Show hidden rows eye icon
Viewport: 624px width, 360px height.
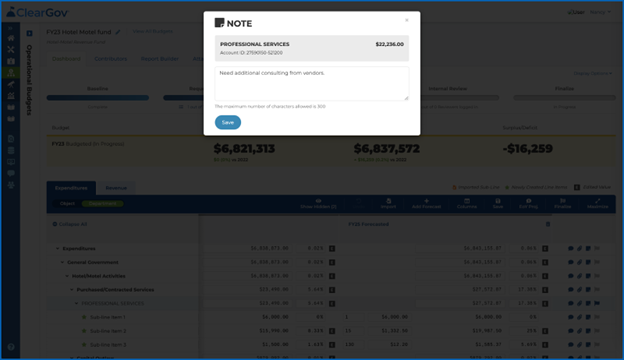pyautogui.click(x=318, y=203)
